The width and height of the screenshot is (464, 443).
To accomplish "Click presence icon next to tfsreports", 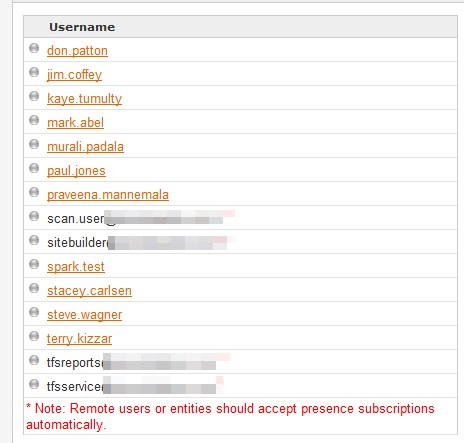I will click(34, 360).
